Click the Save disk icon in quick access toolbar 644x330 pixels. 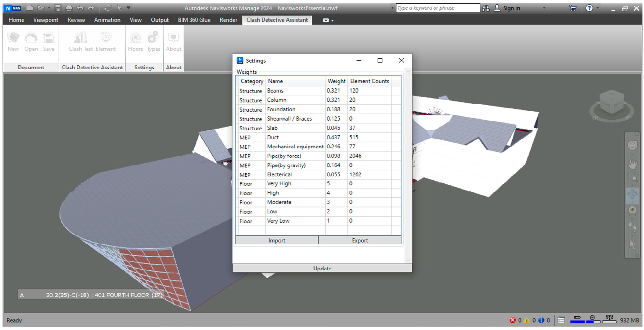click(x=58, y=8)
